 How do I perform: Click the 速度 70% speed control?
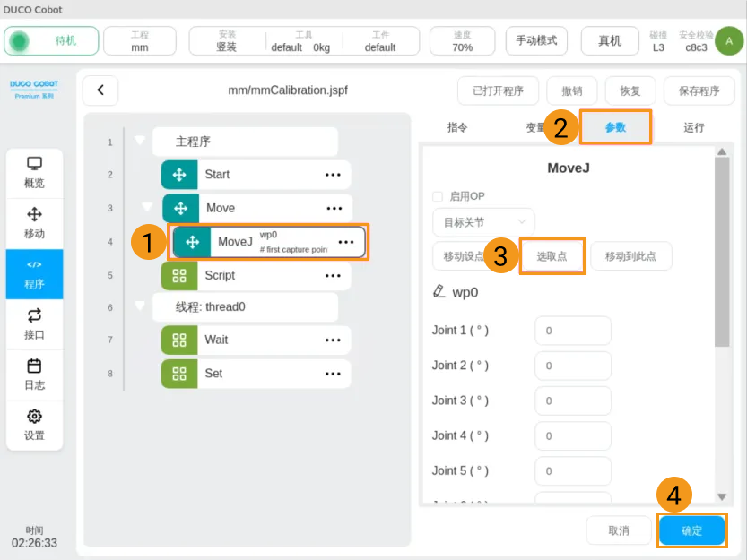[463, 41]
